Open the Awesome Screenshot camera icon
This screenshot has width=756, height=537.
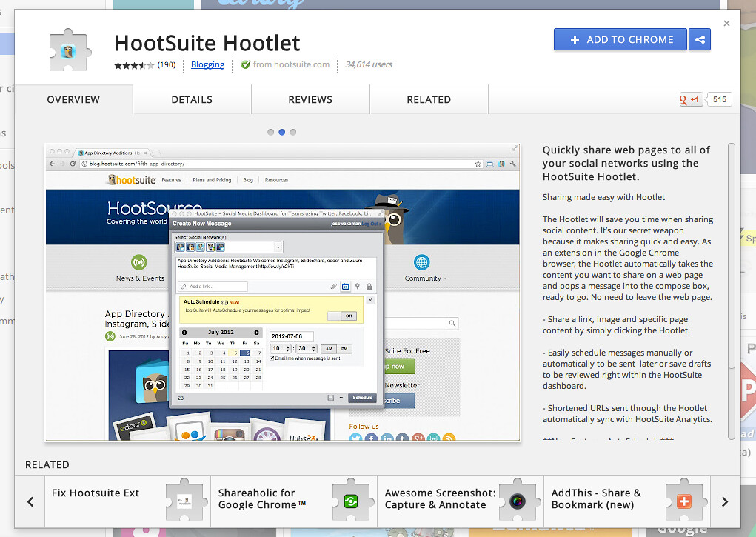517,501
